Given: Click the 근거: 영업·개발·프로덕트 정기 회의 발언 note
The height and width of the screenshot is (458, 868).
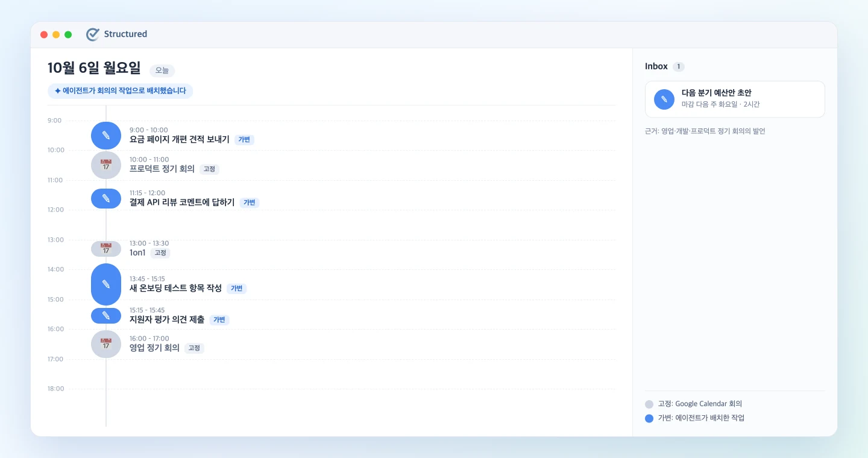Looking at the screenshot, I should [x=705, y=131].
